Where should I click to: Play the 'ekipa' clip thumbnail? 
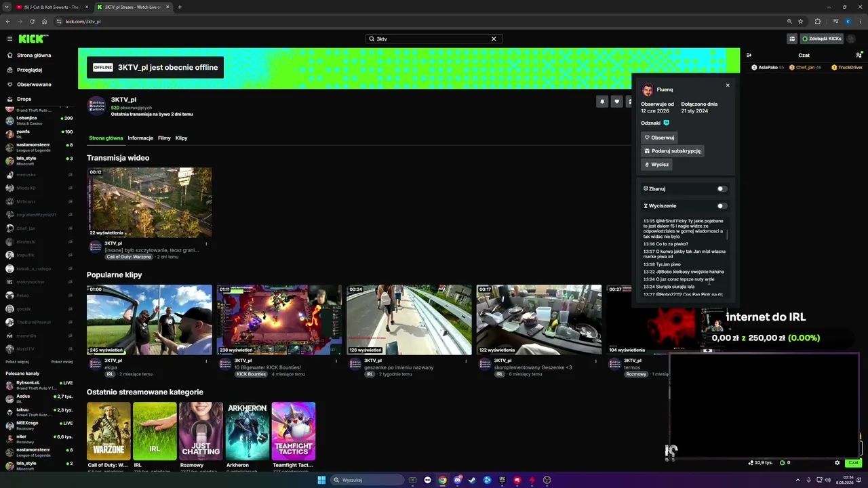tap(149, 320)
